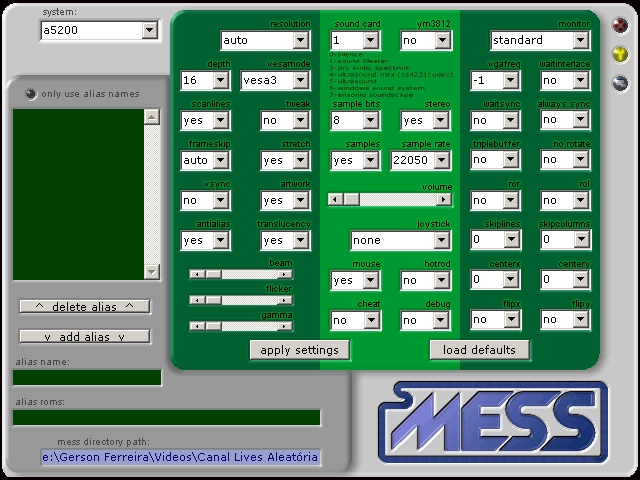Click the gamma slider left arrow
Viewport: 640px width, 480px height.
[197, 326]
